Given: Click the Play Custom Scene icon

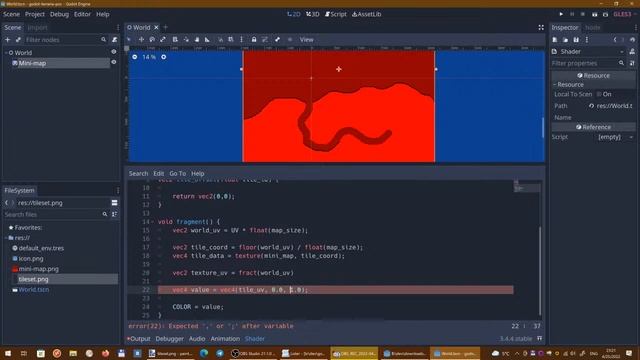Looking at the screenshot, I should (x=605, y=14).
